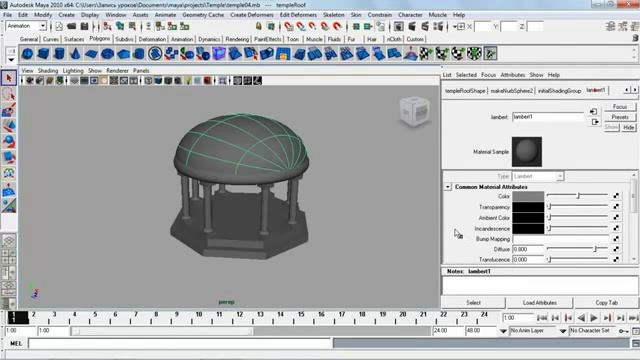640x360 pixels.
Task: Click the Save Scene disk icon
Action: (x=84, y=27)
